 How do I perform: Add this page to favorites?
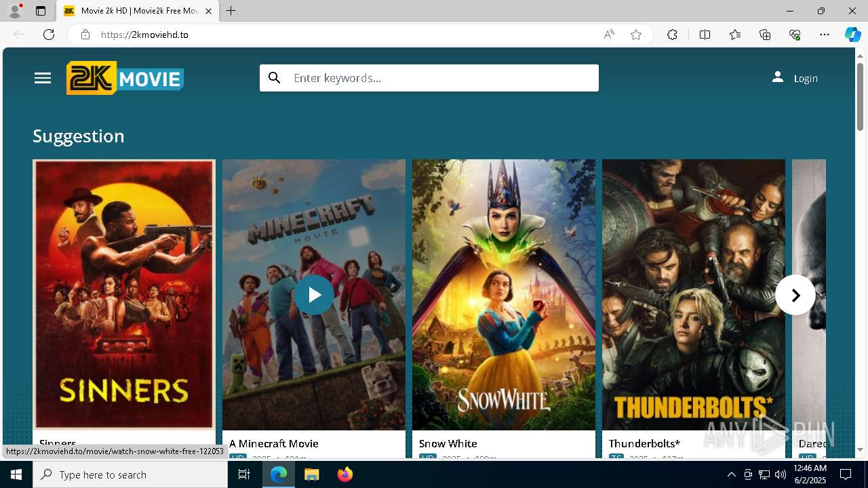(636, 35)
